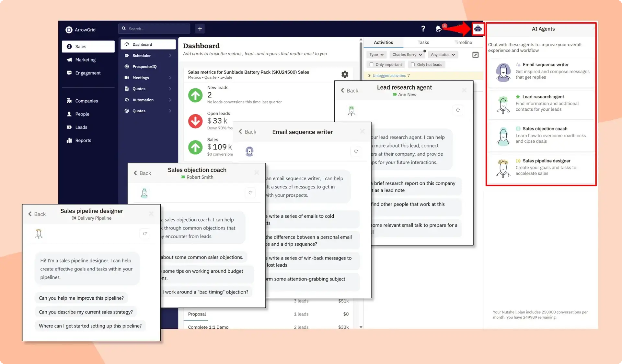Open help using the question mark icon
The image size is (622, 364).
[x=423, y=29]
